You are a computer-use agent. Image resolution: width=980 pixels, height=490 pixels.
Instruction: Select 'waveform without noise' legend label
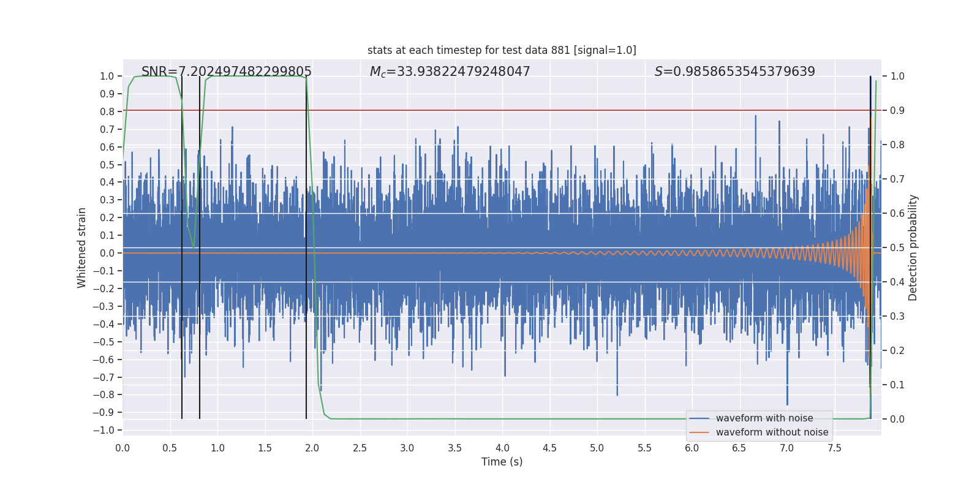[x=772, y=432]
